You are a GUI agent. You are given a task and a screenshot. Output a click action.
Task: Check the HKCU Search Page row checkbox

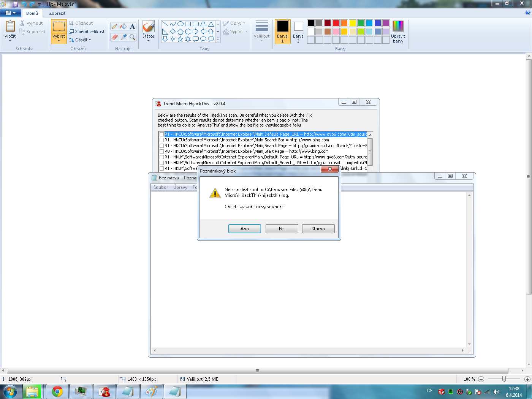(x=162, y=146)
